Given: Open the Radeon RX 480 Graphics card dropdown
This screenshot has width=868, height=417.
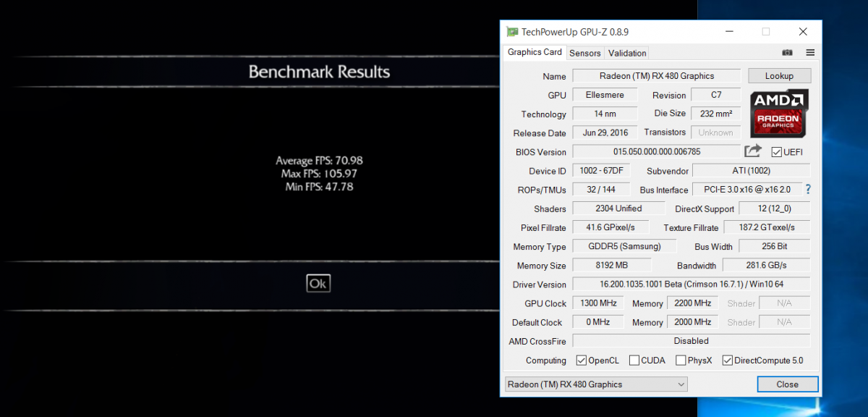Looking at the screenshot, I should tap(595, 384).
